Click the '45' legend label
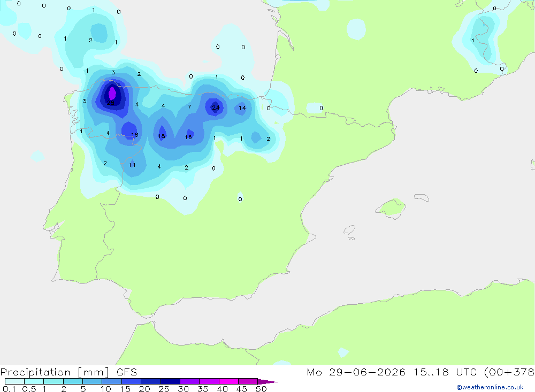This screenshot has width=535, height=392. click(242, 389)
